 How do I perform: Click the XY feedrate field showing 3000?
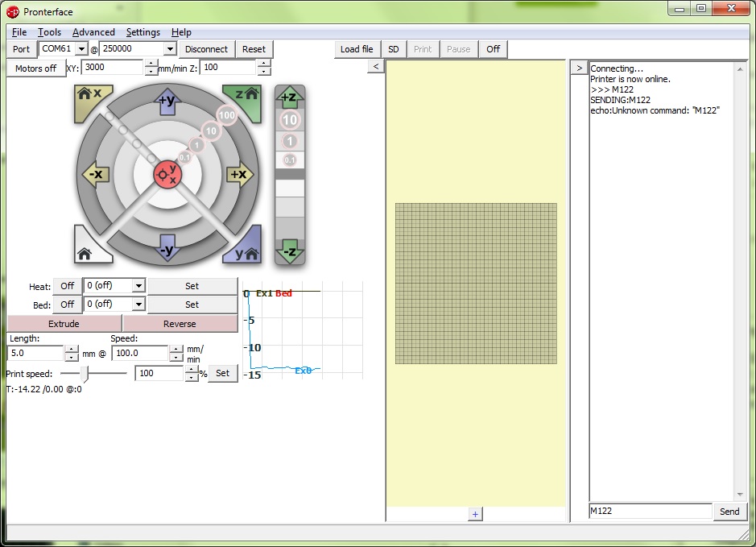(114, 68)
